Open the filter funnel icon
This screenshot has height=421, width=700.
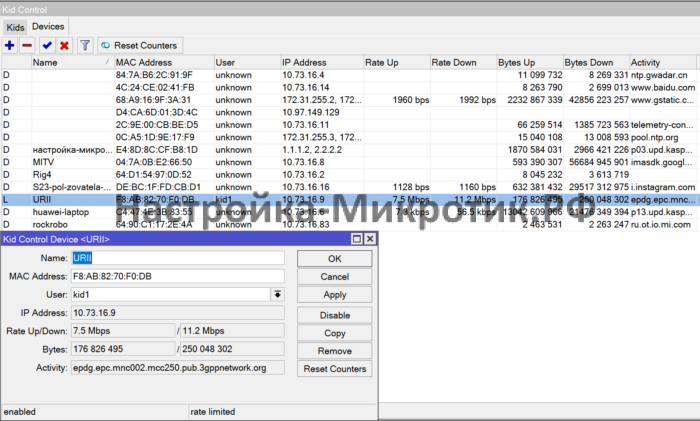coord(85,45)
